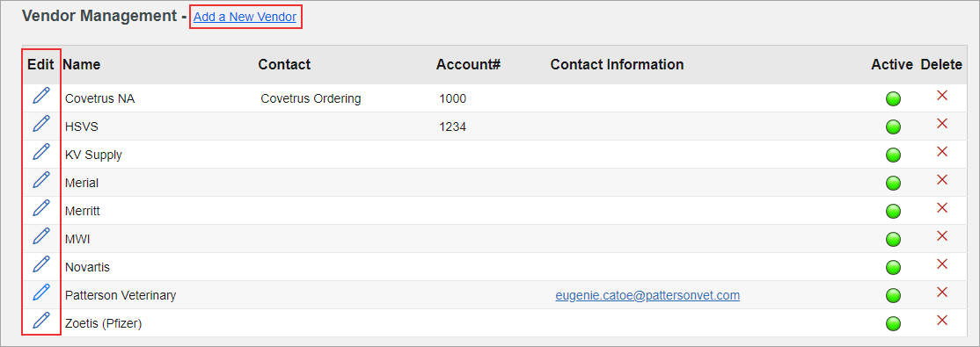The width and height of the screenshot is (980, 347).
Task: Open the editor pencil for Zoetis (Pfizer)
Action: pyautogui.click(x=40, y=320)
